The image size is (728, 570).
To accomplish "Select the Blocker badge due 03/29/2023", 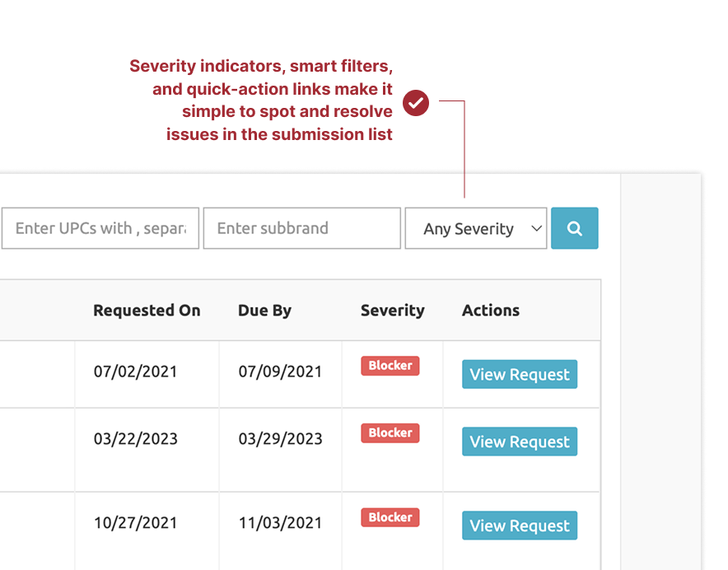I will (390, 433).
